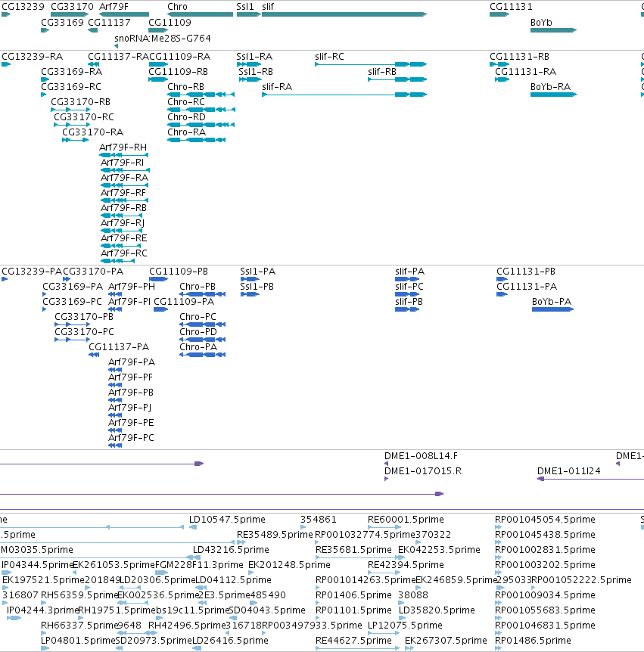The width and height of the screenshot is (644, 652).
Task: Select the CG11109 gene label
Action: 170,23
